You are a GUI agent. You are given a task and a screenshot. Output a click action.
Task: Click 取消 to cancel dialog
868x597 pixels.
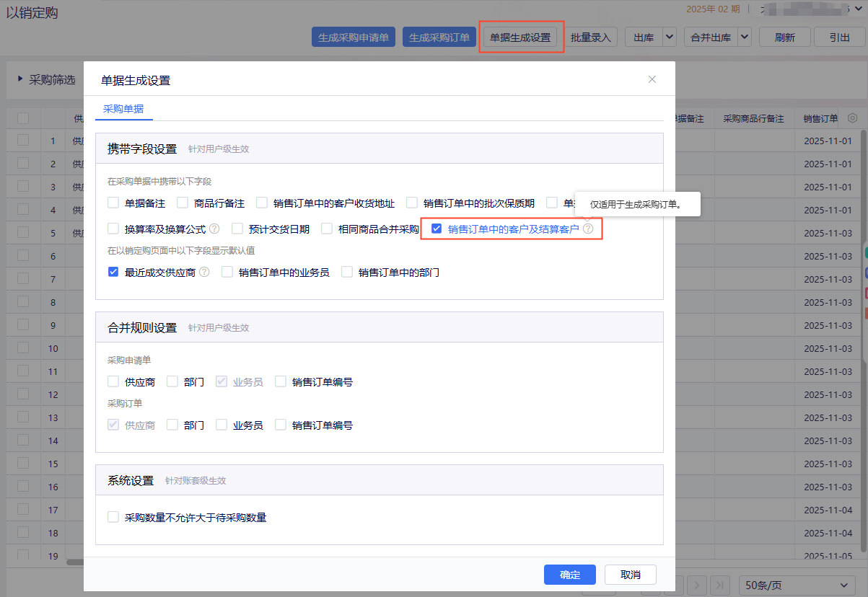631,575
